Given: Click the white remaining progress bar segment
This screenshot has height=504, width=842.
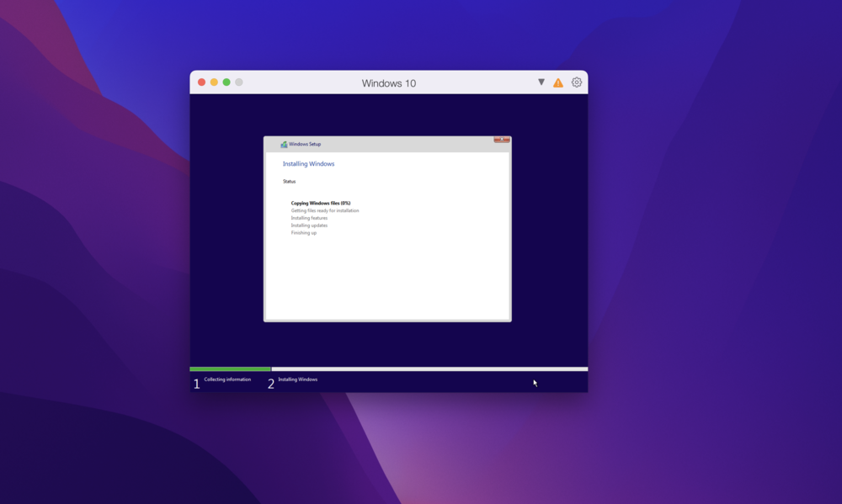Looking at the screenshot, I should tap(429, 369).
